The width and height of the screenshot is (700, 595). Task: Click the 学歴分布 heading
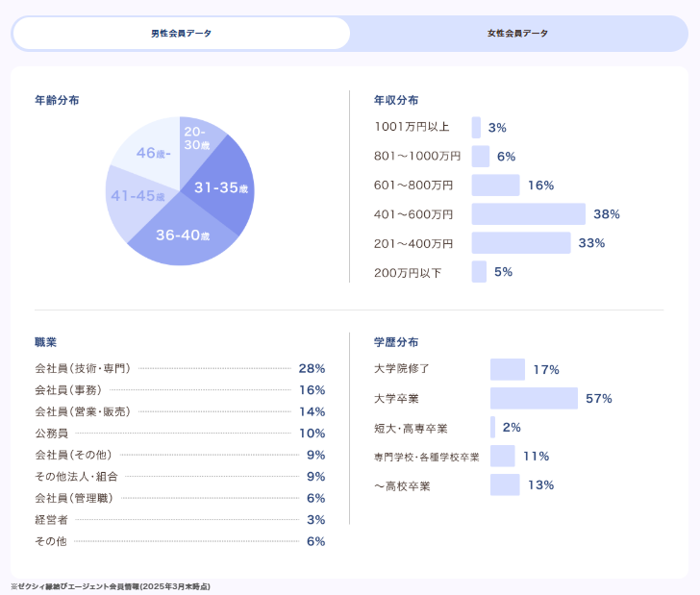pos(396,342)
